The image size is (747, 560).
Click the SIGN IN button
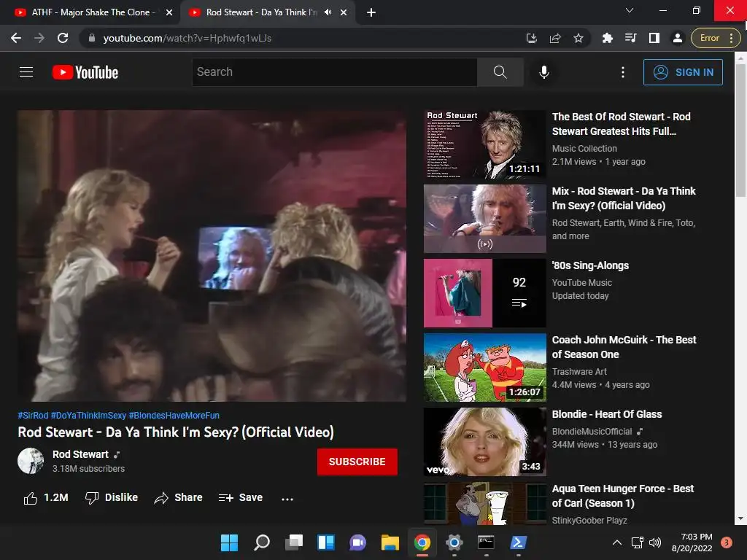(x=683, y=72)
